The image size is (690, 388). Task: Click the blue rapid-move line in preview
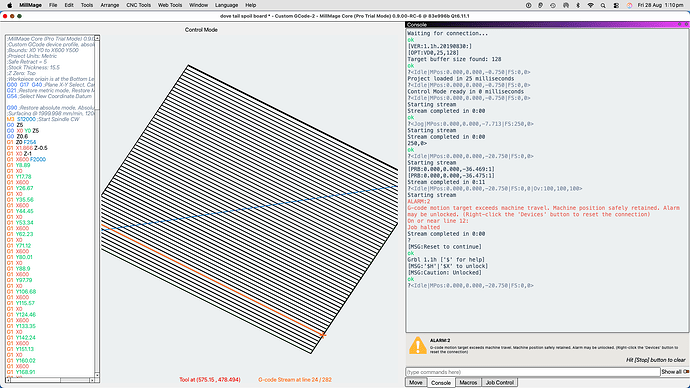[250, 208]
